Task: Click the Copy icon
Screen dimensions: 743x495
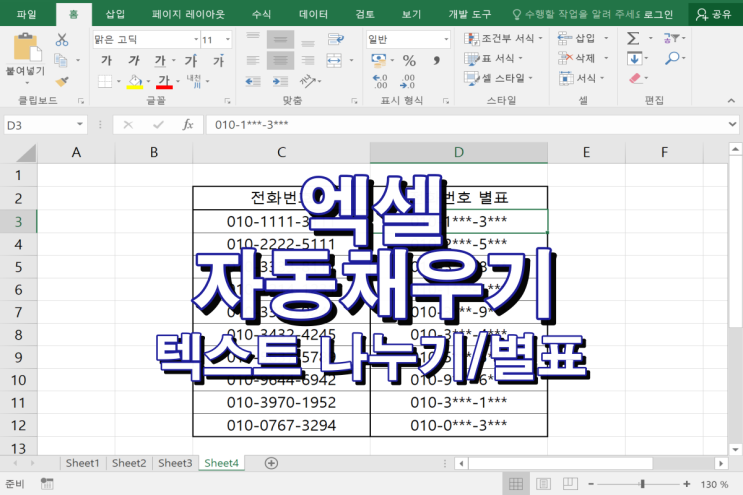Action: pyautogui.click(x=60, y=60)
